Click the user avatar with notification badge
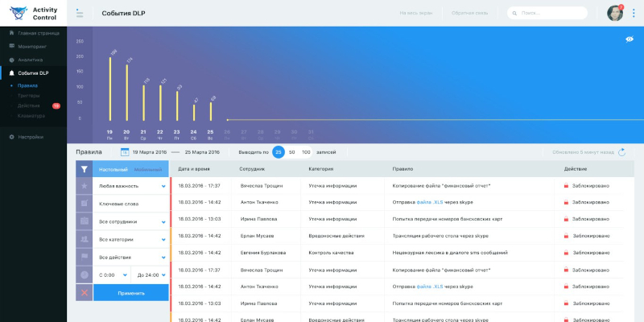Screen dimensions: 644x322 pyautogui.click(x=614, y=13)
